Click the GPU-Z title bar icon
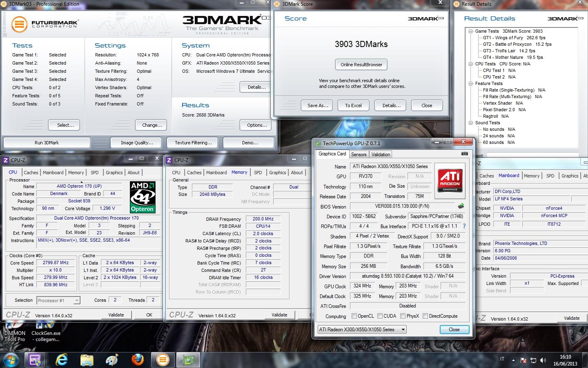Image resolution: width=588 pixels, height=368 pixels. point(318,143)
